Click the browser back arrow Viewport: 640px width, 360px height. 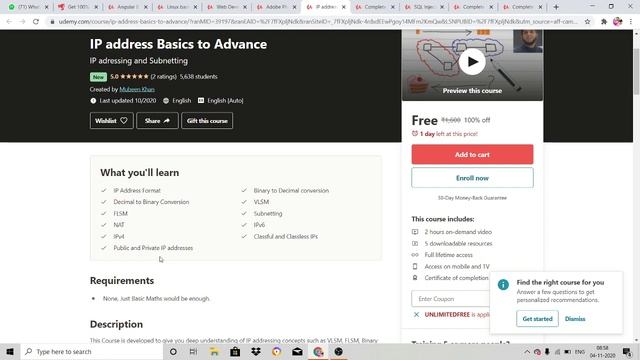coord(9,22)
